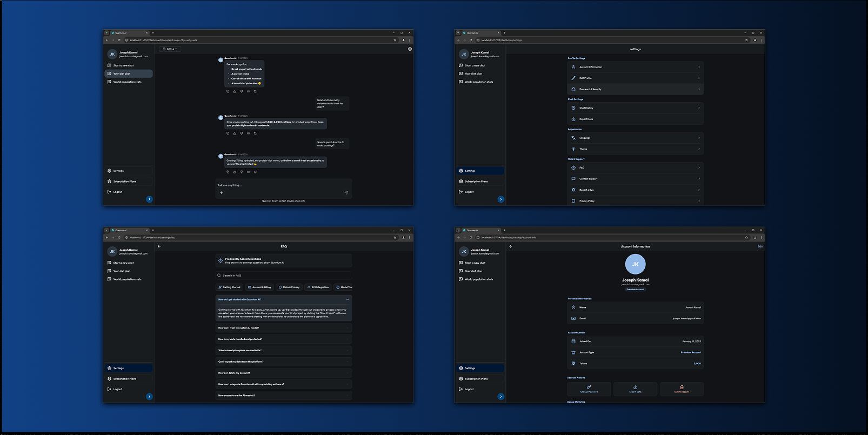The image size is (868, 435).
Task: Click the Change Password key icon
Action: click(x=589, y=387)
